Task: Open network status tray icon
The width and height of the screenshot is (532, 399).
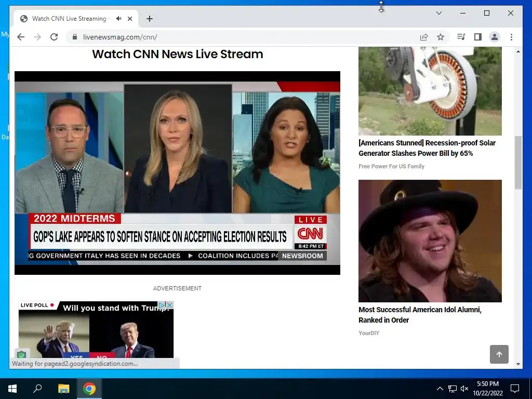Action: (453, 389)
